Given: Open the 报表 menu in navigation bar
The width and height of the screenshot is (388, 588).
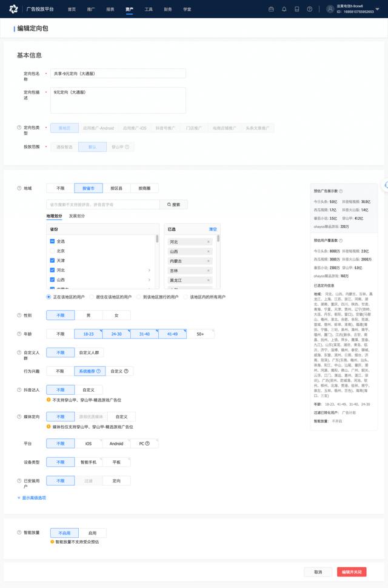Looking at the screenshot, I should tap(110, 9).
